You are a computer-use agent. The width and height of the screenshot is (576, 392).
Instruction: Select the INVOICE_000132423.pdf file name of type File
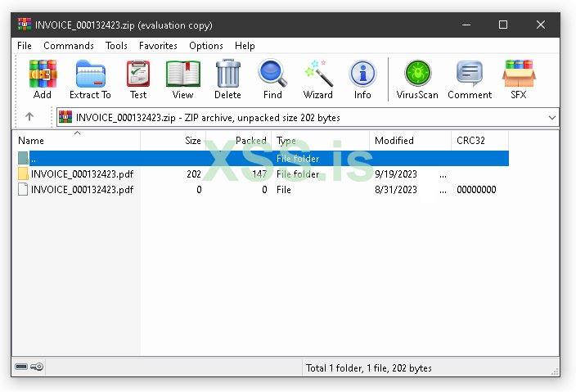pos(83,190)
